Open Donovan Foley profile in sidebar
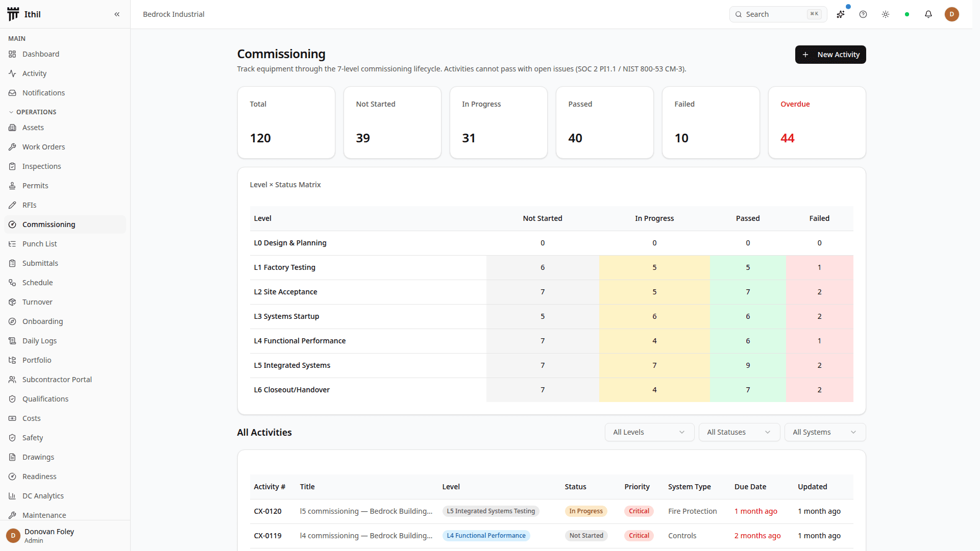This screenshot has width=980, height=551. click(x=65, y=536)
